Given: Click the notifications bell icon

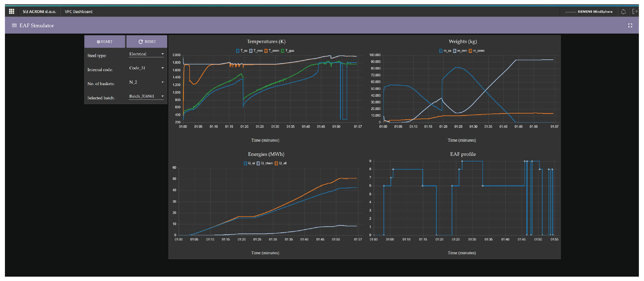Looking at the screenshot, I should click(x=623, y=11).
